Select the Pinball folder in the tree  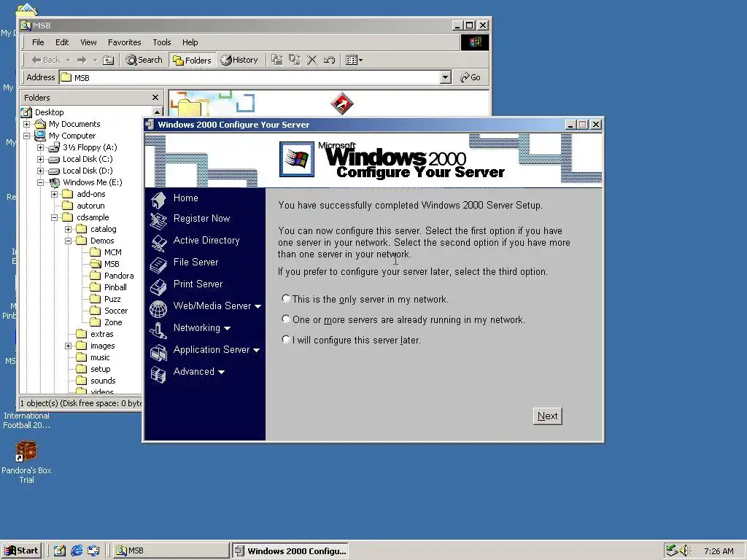click(115, 287)
